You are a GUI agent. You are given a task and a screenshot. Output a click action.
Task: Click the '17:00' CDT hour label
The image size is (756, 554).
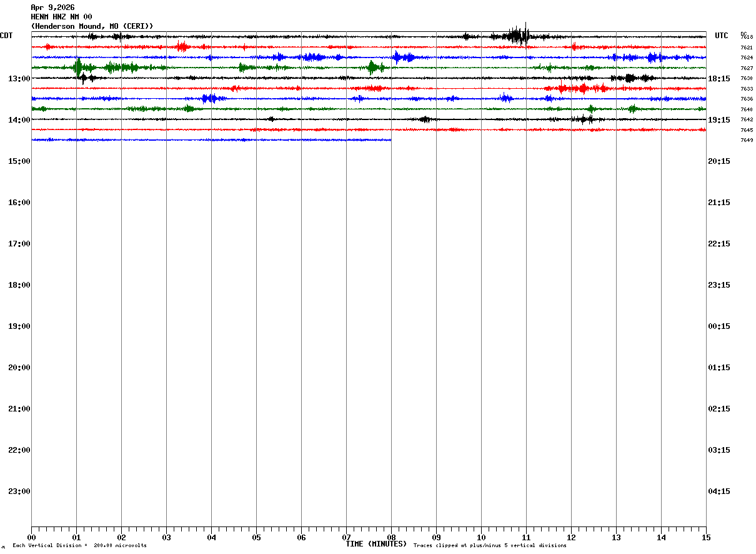19,244
